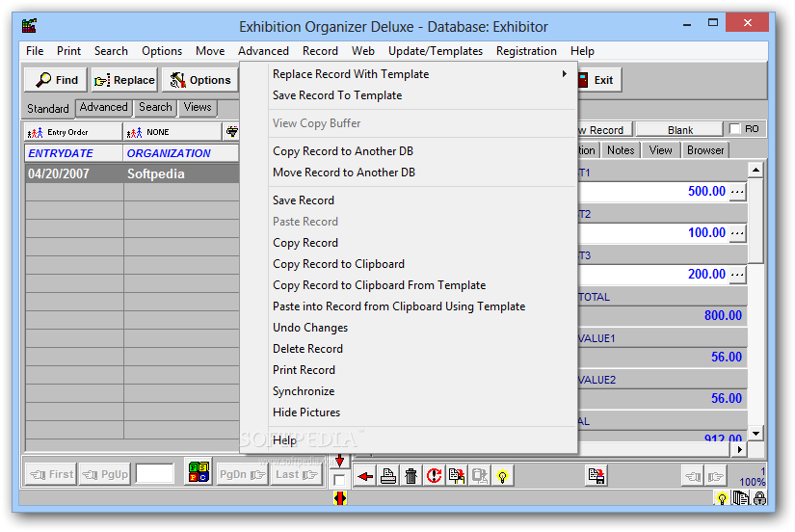Click the red undo-changes exclamation icon
Screen dimensions: 795x532
click(434, 476)
